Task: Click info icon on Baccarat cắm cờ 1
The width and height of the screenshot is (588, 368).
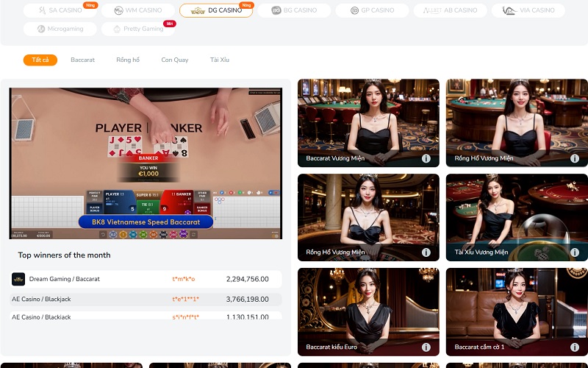Action: 574,347
